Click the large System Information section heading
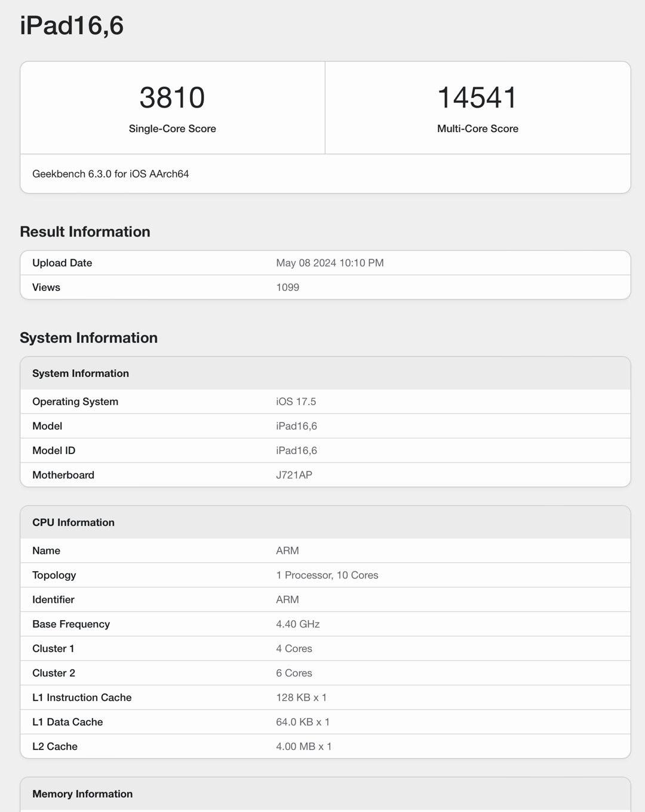Image resolution: width=645 pixels, height=812 pixels. (88, 338)
